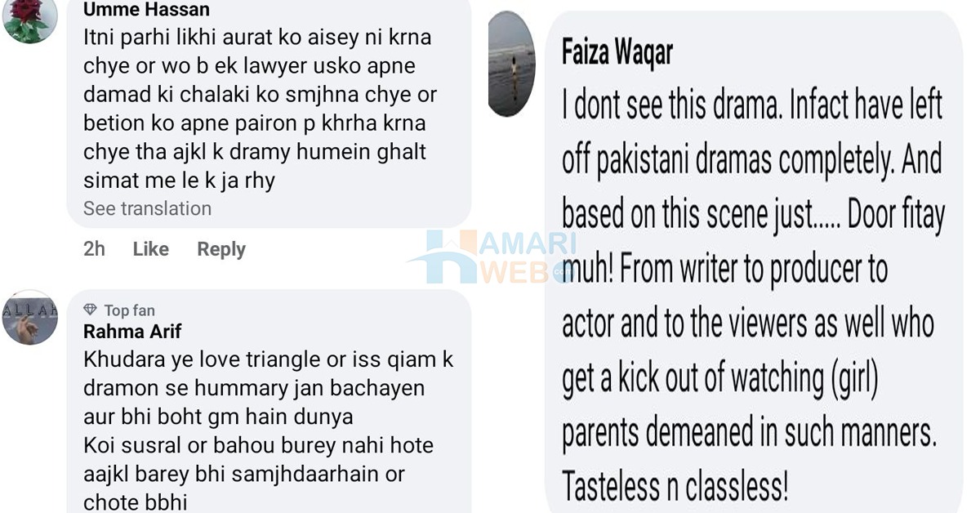Open Rahma Arif's profile picture
This screenshot has width=980, height=513.
point(30,317)
